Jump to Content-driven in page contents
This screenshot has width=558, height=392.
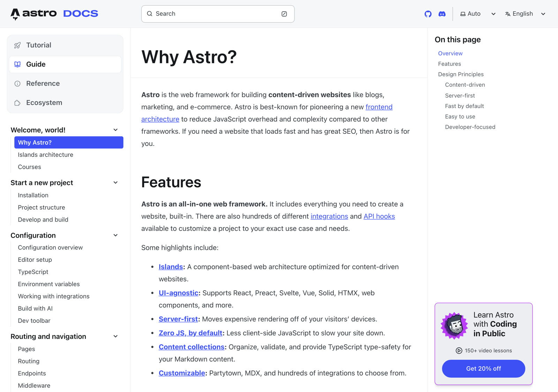point(465,85)
